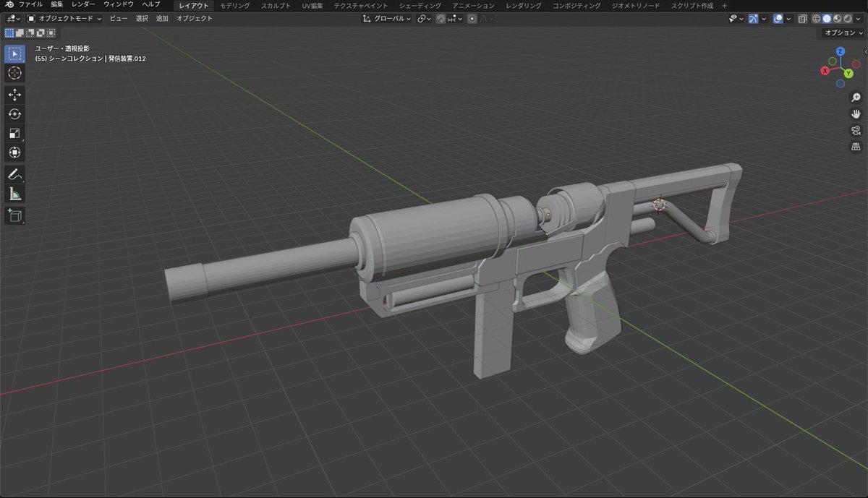Toggle X-ray mode

pos(802,19)
